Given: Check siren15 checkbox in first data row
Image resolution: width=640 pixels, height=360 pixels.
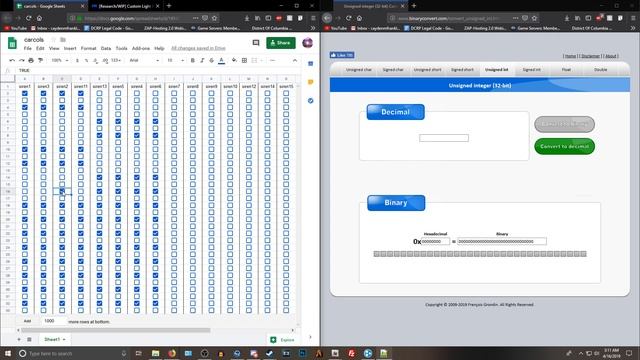Looking at the screenshot, I should [286, 93].
